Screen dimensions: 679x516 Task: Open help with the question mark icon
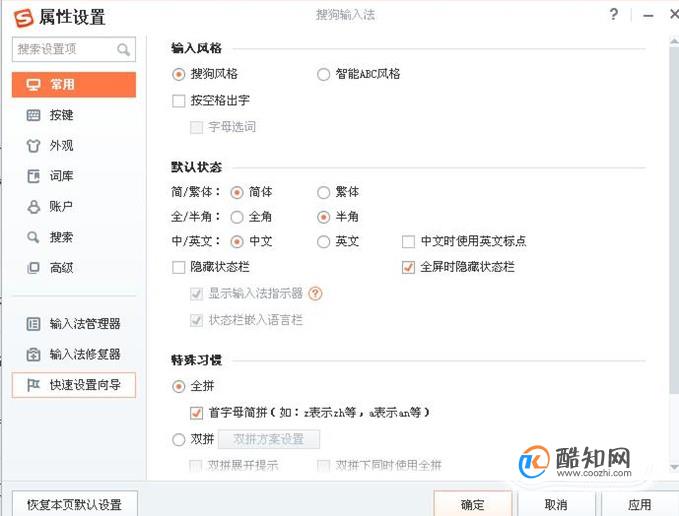[613, 15]
